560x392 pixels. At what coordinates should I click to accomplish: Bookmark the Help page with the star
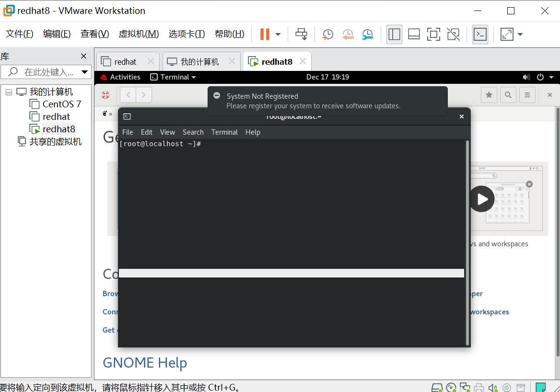point(489,95)
